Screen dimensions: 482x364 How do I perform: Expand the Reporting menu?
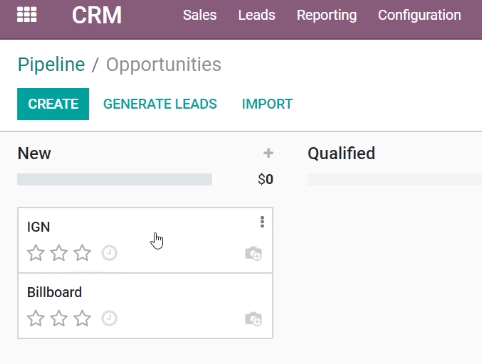[327, 15]
